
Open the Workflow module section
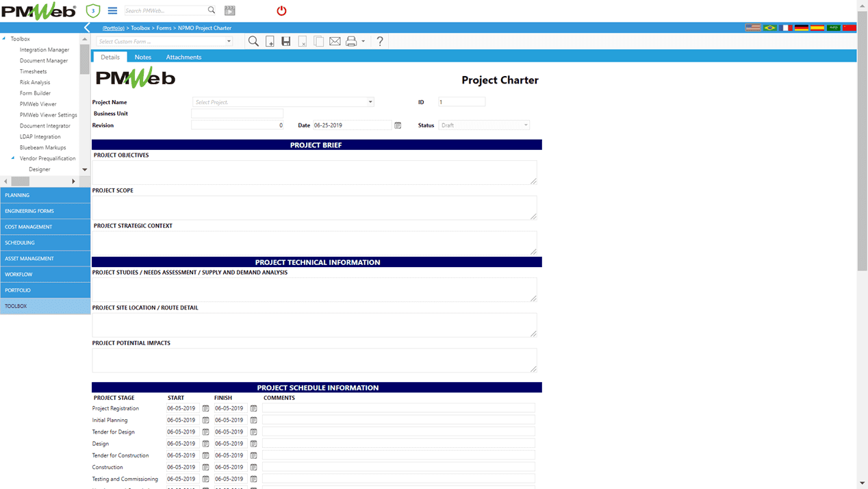(45, 274)
